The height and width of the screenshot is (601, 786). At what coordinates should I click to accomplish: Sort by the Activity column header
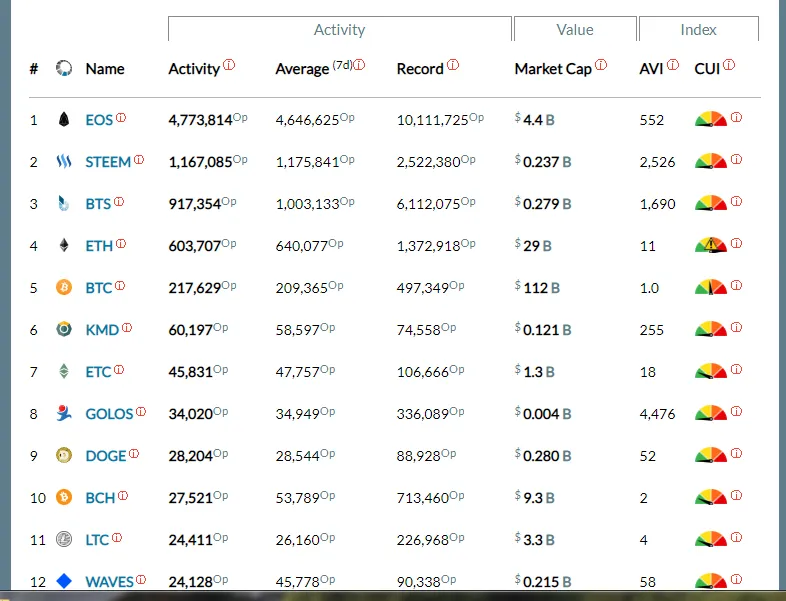(194, 69)
